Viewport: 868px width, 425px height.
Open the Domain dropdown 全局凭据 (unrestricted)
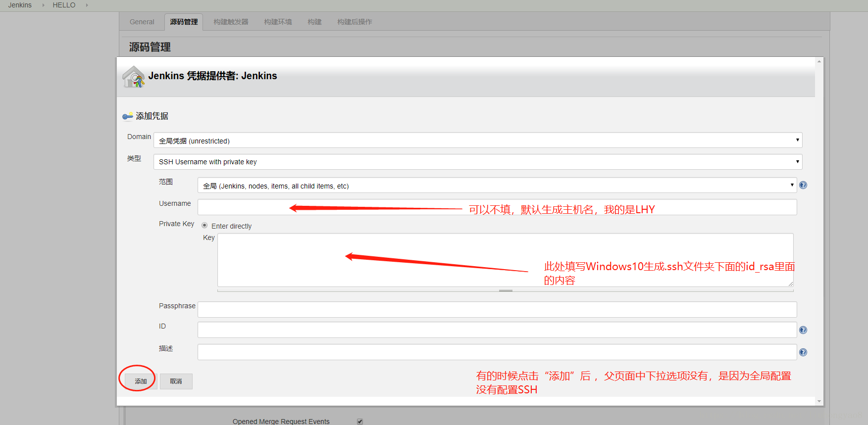tap(478, 140)
